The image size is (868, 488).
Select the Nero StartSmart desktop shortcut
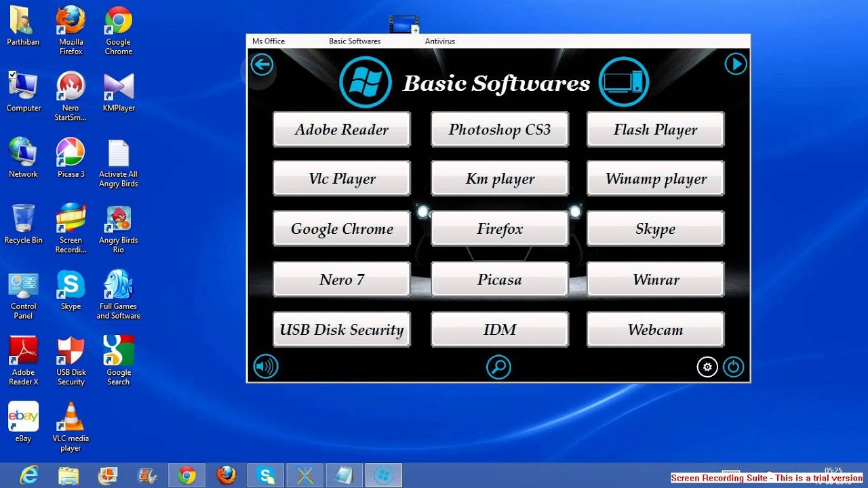pyautogui.click(x=71, y=96)
